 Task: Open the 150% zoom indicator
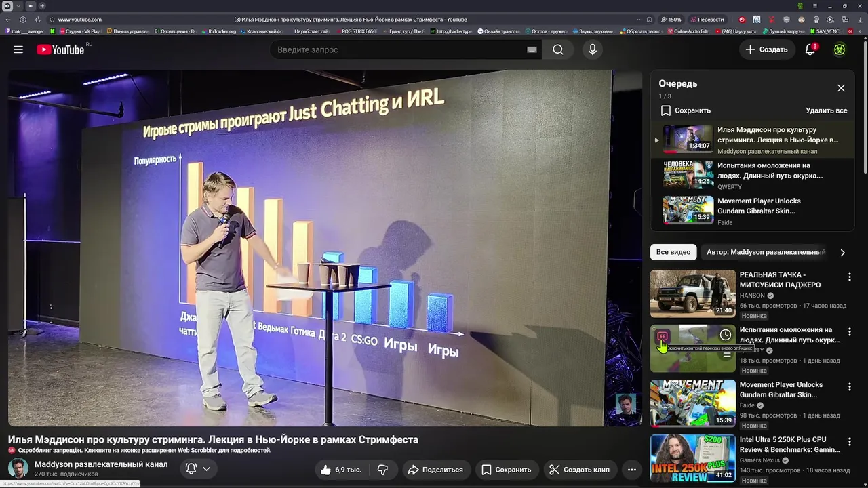tap(671, 20)
